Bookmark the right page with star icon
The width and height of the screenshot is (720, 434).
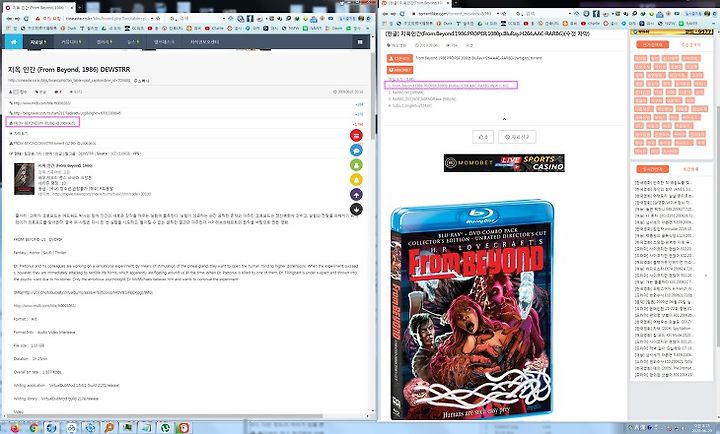tap(504, 14)
